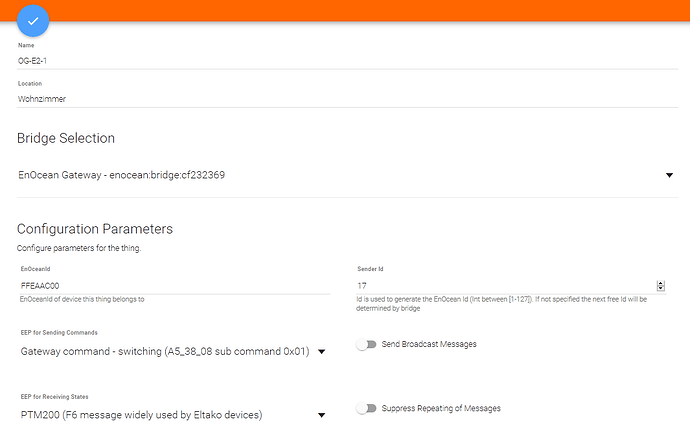
Task: Enable the Send Broadcast Messages switch
Action: [369, 344]
